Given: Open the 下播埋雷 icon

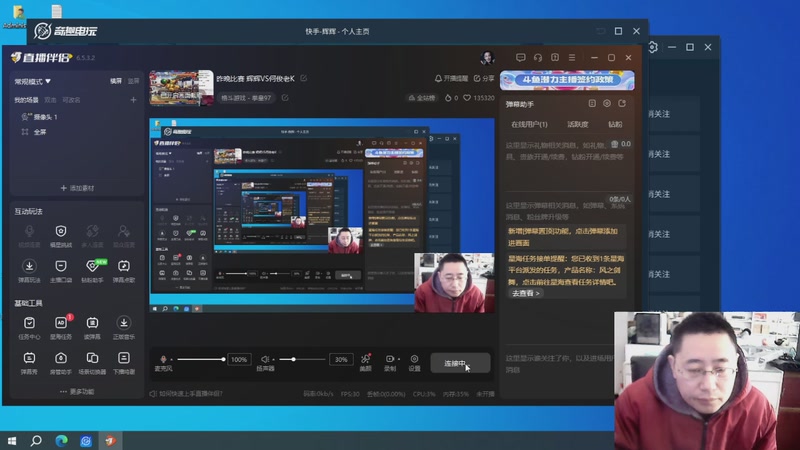Looking at the screenshot, I should tap(124, 363).
